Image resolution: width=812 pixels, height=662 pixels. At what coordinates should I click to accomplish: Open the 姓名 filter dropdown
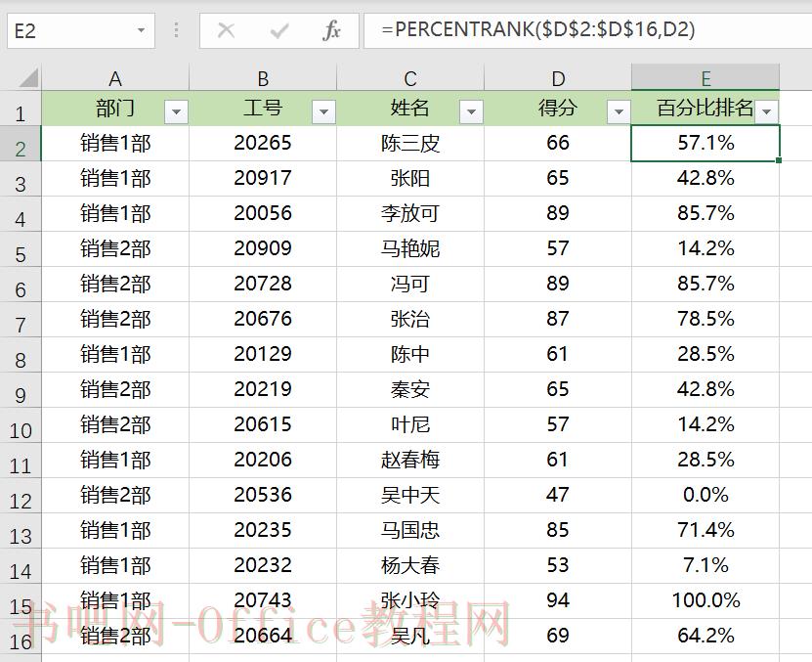[x=471, y=111]
